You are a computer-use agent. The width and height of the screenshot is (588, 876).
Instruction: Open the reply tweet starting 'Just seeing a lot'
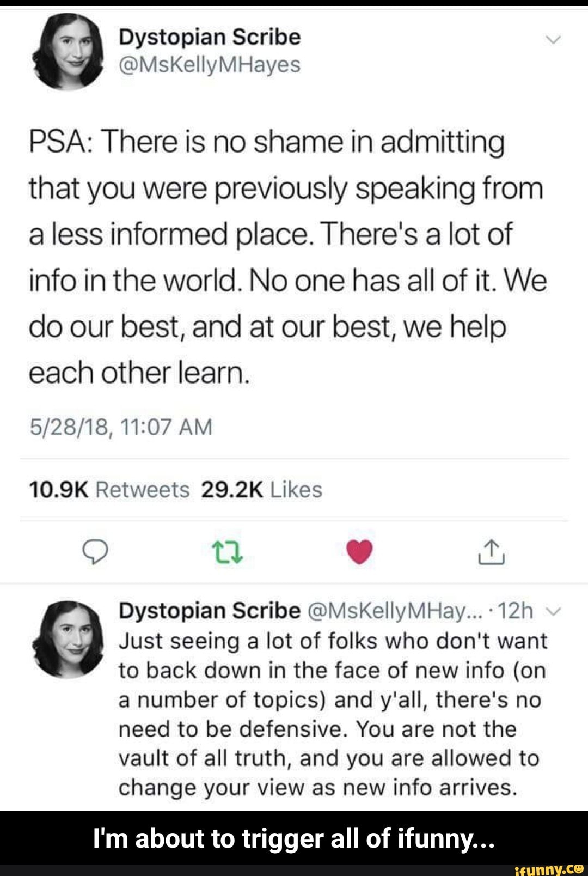[x=332, y=714]
